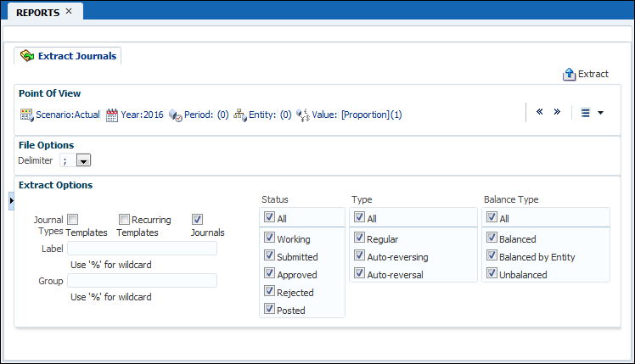The width and height of the screenshot is (635, 364).
Task: Open the Delimiter dropdown
Action: (x=84, y=160)
